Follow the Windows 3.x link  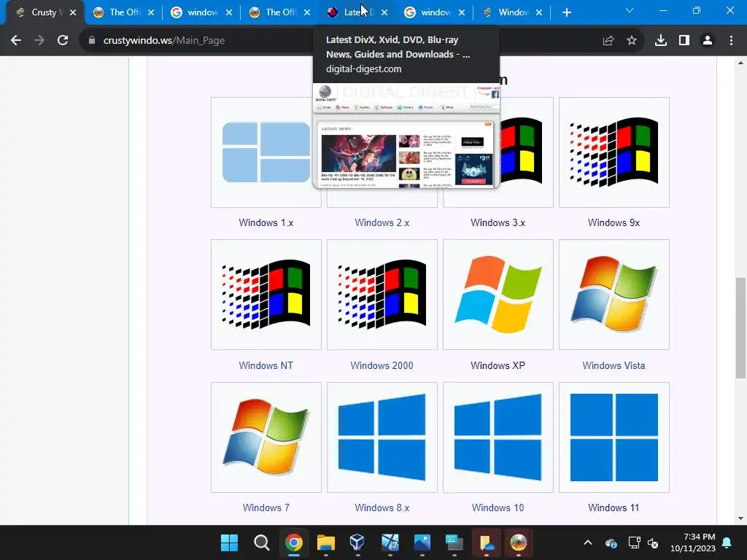click(498, 223)
